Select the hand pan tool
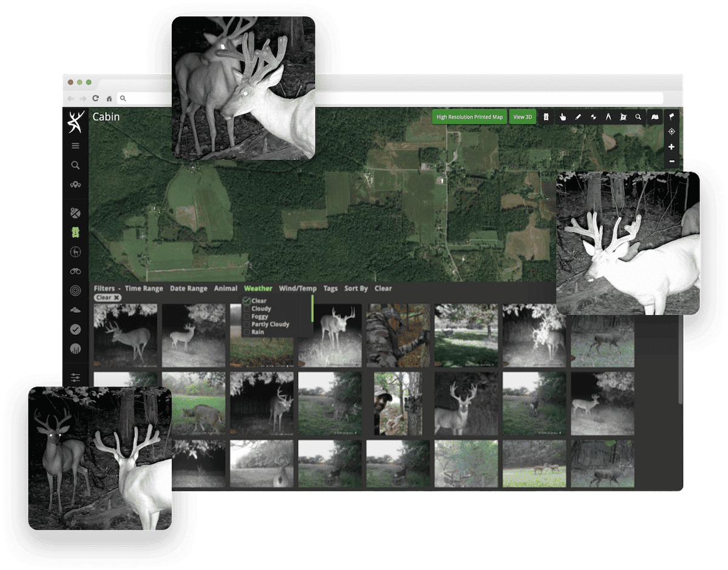728x570 pixels. pyautogui.click(x=562, y=116)
